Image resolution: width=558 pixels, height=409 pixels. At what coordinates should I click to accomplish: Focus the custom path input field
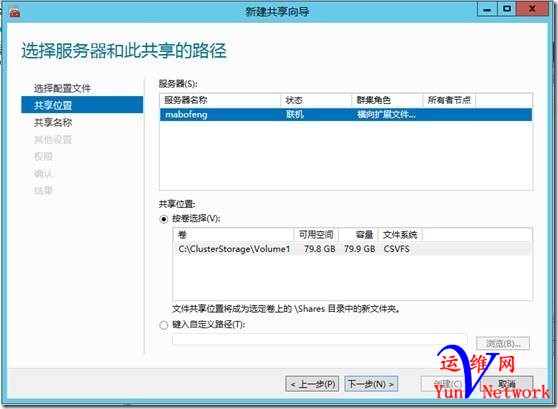click(320, 339)
